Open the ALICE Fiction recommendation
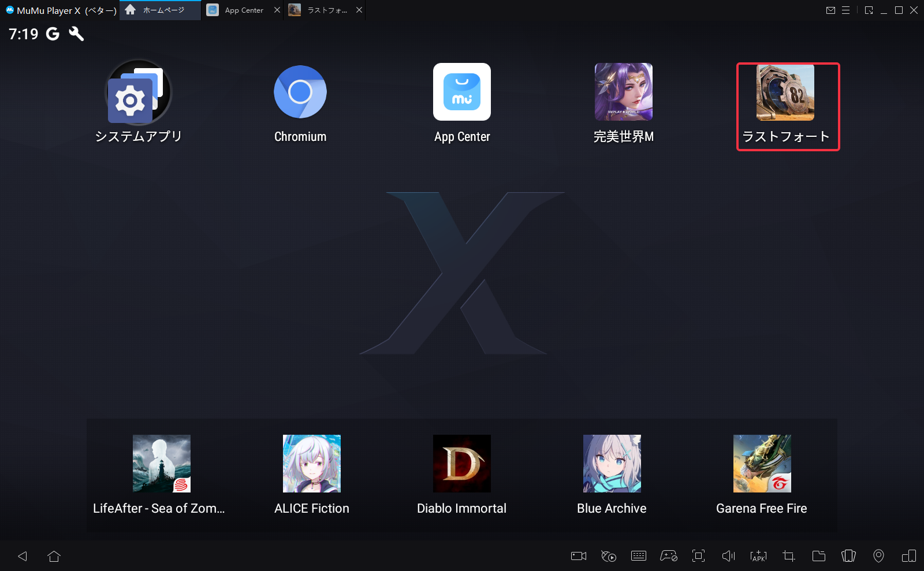This screenshot has height=571, width=924. tap(312, 464)
